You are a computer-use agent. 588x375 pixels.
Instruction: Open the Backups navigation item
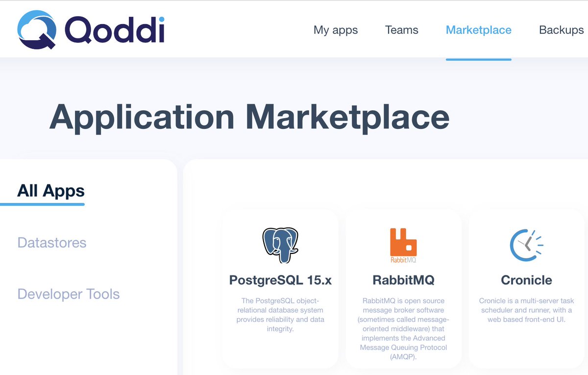562,30
